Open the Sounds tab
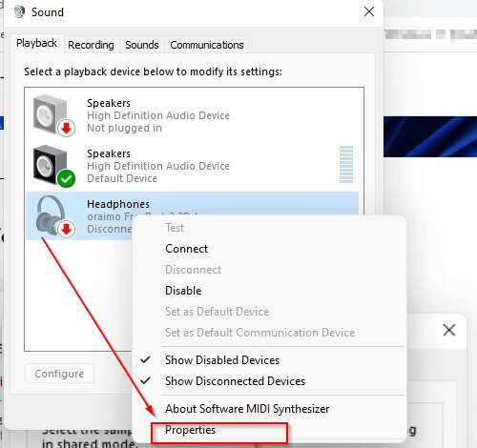Screen dimensions: 477x448 point(142,45)
